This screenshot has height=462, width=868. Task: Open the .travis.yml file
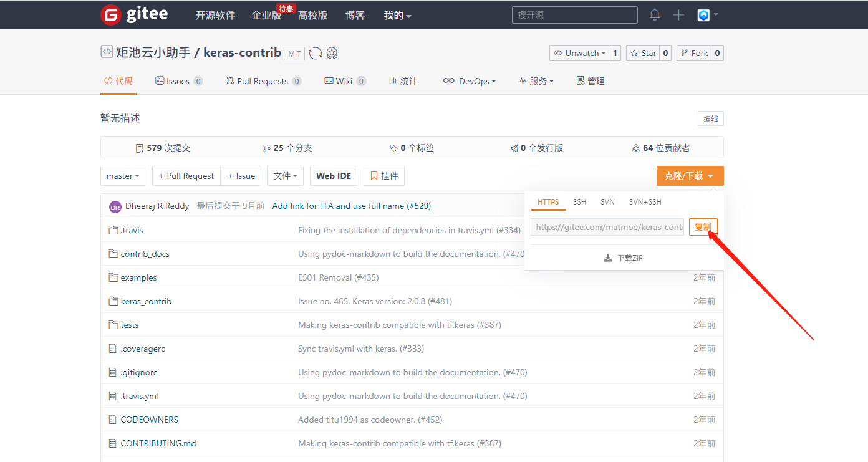140,396
